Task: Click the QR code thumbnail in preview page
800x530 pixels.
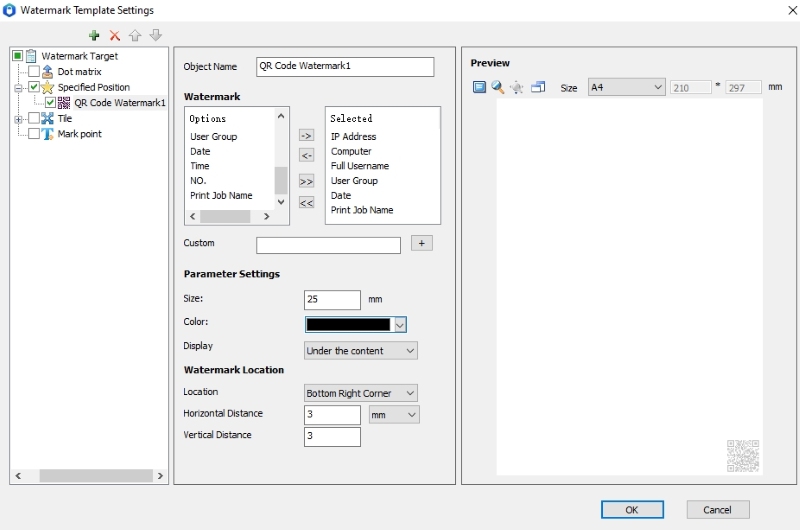Action: coord(742,455)
